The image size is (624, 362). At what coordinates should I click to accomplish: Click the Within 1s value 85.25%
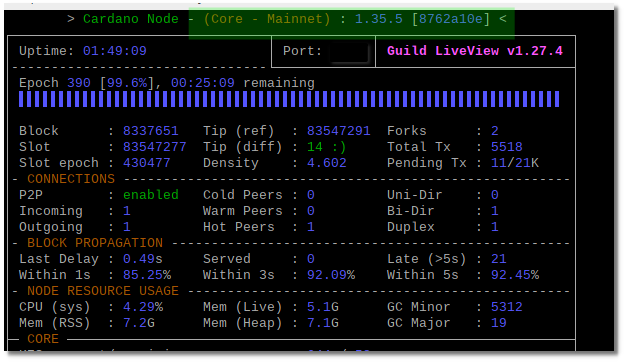point(147,275)
